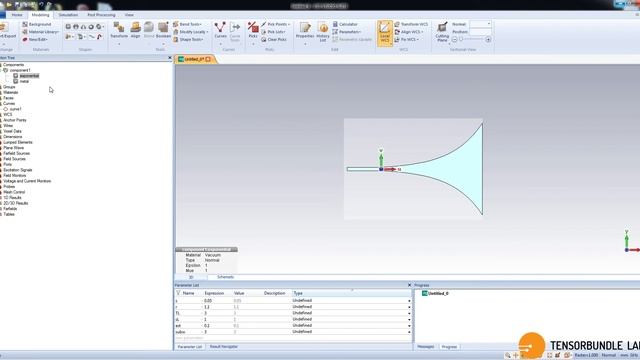Switch to the Schematic view tab

225,277
